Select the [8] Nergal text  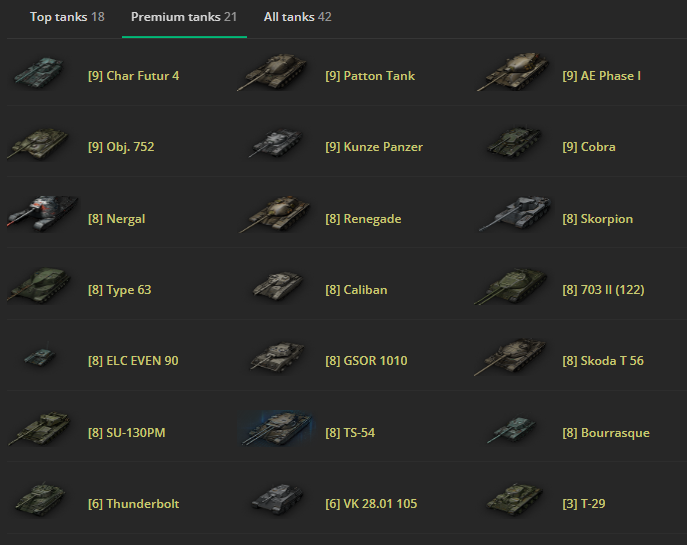coord(117,219)
